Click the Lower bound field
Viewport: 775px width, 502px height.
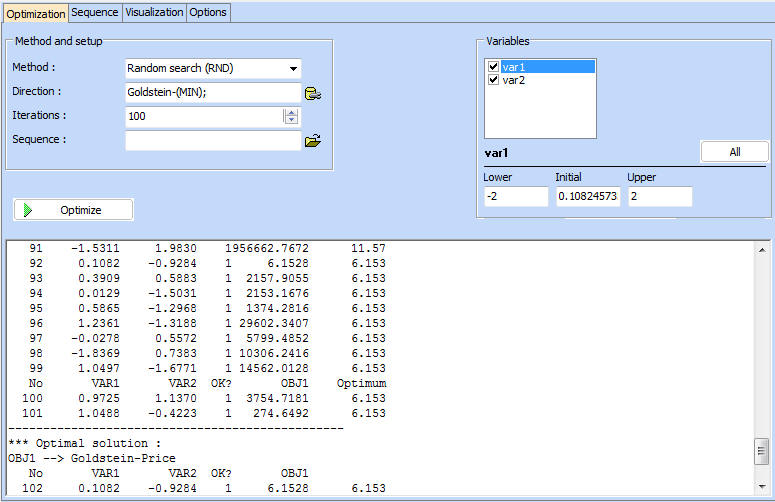pos(515,196)
